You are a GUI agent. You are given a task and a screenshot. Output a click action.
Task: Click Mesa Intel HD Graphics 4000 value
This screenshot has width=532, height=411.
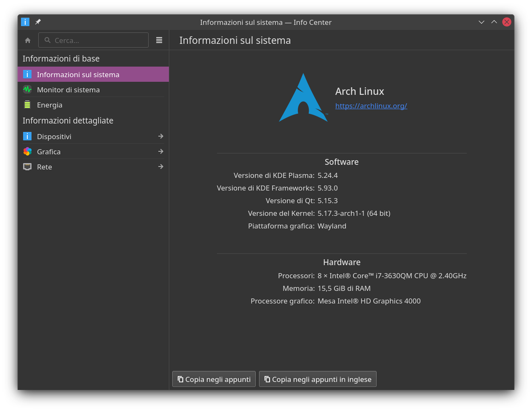369,301
